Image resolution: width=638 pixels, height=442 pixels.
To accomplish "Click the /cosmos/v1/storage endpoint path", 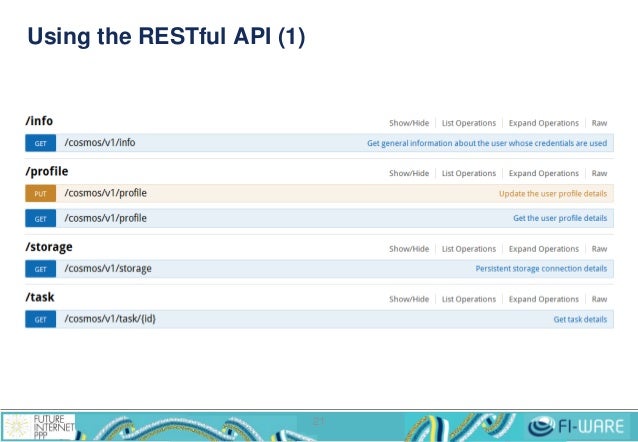I will coord(108,269).
